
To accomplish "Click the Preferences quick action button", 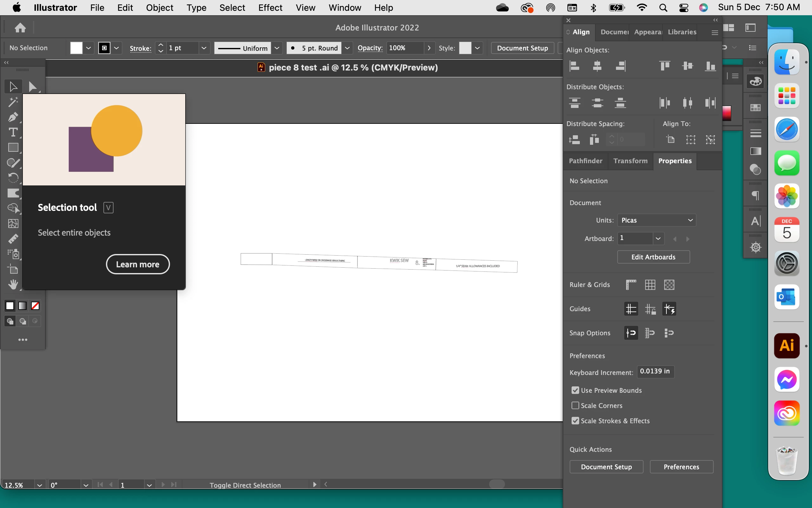I will coord(681,467).
